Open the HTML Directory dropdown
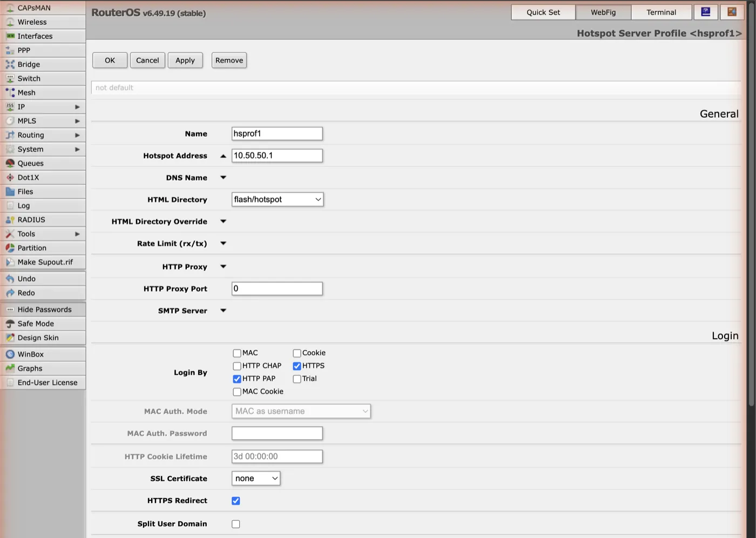The height and width of the screenshot is (538, 756). click(278, 199)
